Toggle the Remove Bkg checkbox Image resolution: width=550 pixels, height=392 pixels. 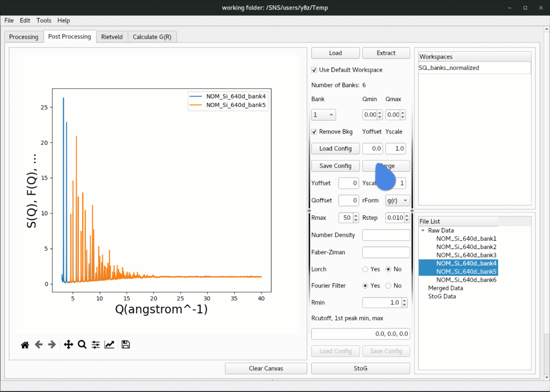(314, 132)
